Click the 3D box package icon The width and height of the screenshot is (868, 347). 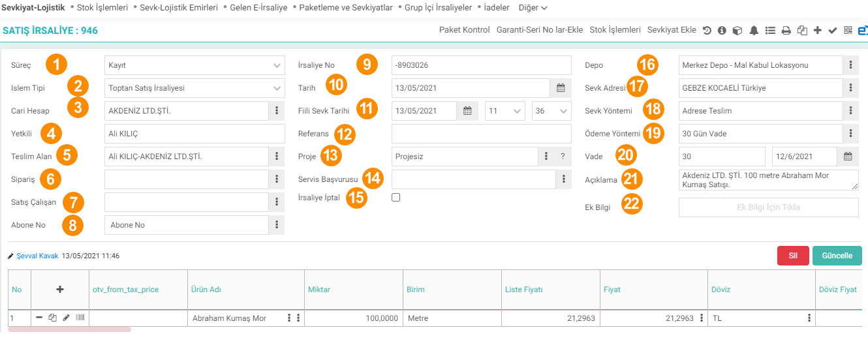pos(737,30)
